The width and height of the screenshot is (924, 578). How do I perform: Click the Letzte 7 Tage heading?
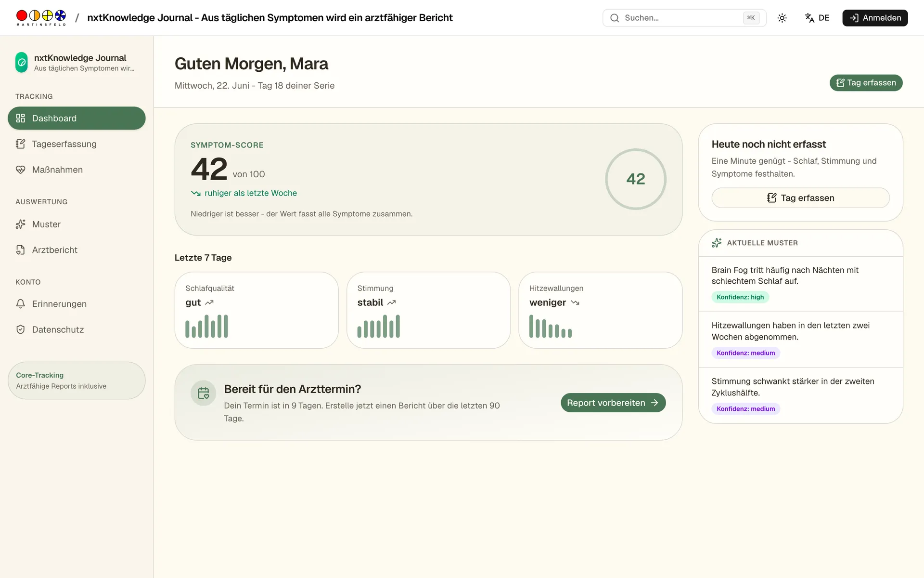(x=203, y=258)
